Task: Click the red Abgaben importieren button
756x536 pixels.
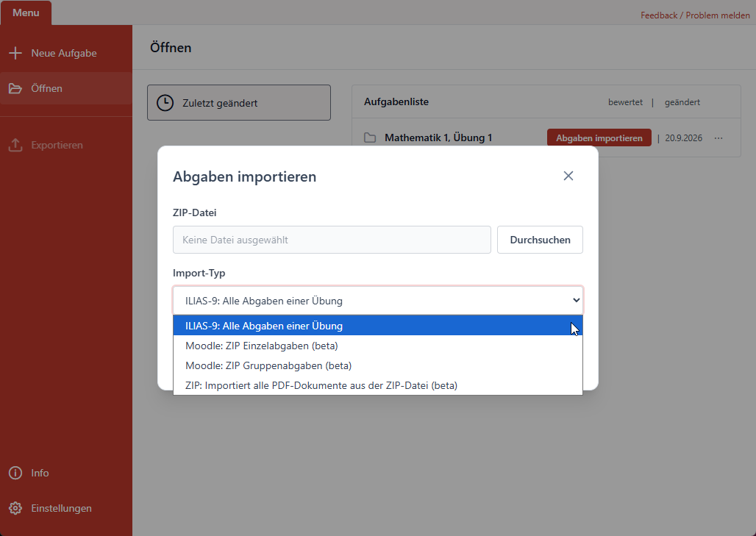Action: click(599, 137)
